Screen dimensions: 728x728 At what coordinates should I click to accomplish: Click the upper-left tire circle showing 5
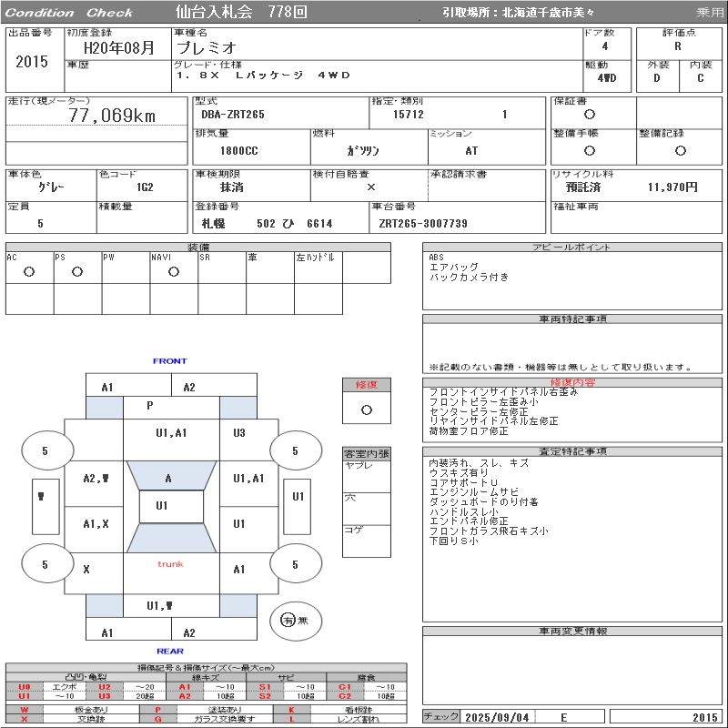45,450
